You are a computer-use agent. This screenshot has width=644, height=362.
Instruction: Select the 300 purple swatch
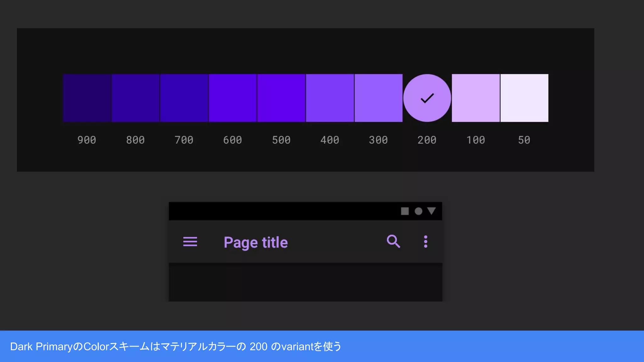point(379,98)
